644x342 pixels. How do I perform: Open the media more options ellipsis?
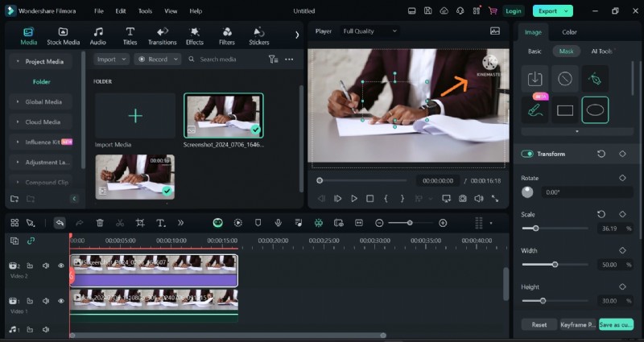click(289, 59)
